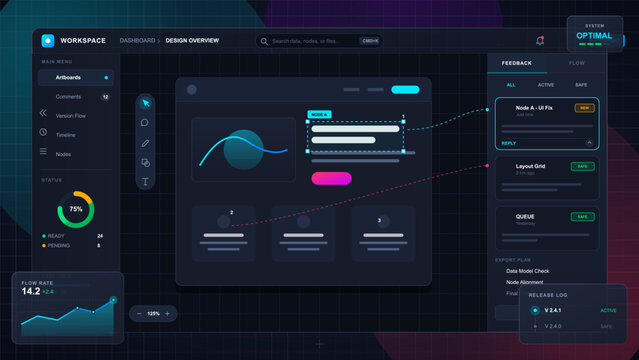Filter feedback by ALL

coord(511,85)
